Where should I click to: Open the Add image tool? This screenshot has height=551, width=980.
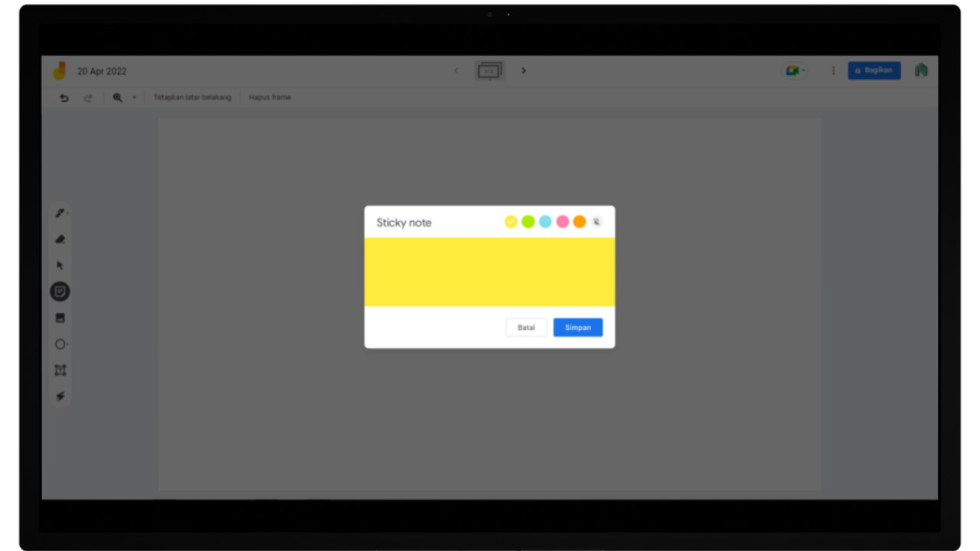tap(60, 318)
